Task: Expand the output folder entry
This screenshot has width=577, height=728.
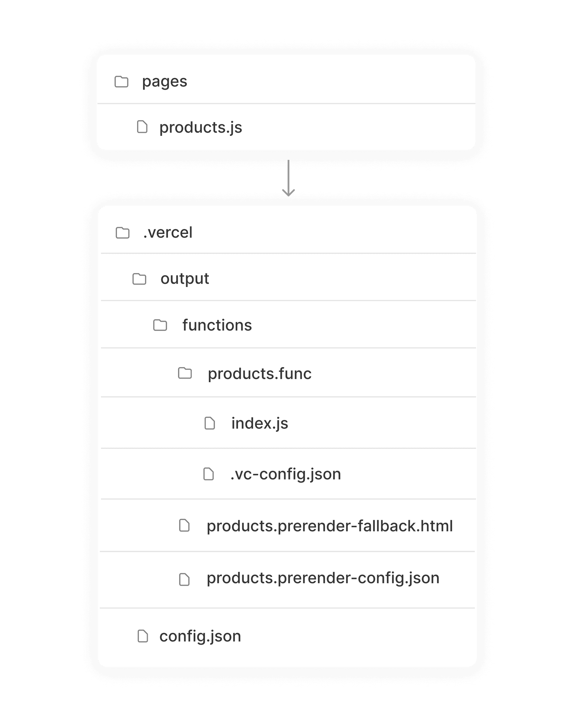Action: 185,279
